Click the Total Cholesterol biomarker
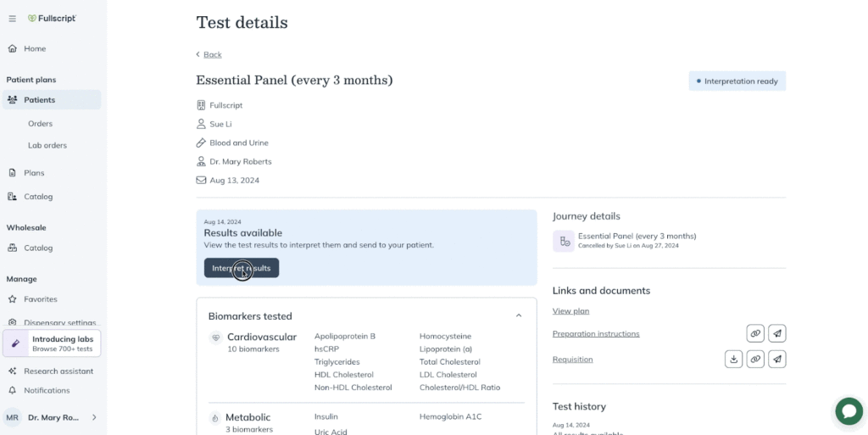 tap(450, 362)
